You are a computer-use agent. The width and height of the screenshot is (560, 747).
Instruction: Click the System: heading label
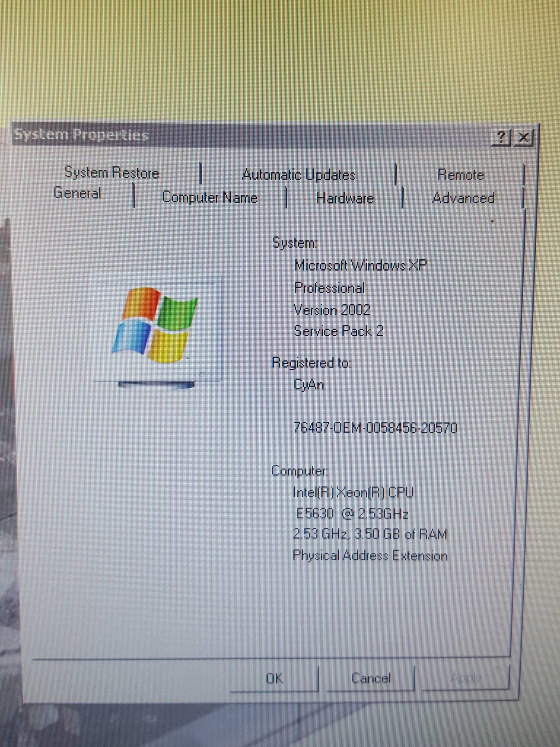(295, 243)
